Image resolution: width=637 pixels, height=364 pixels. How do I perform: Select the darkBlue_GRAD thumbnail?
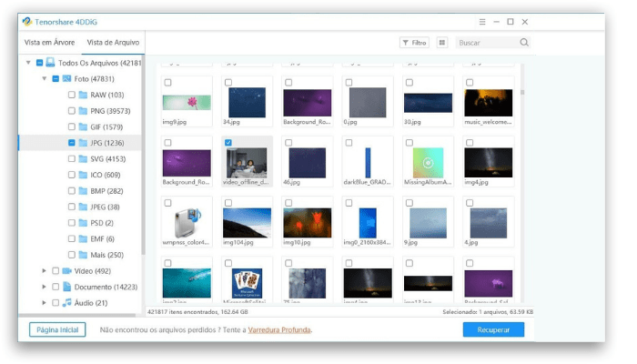(368, 163)
